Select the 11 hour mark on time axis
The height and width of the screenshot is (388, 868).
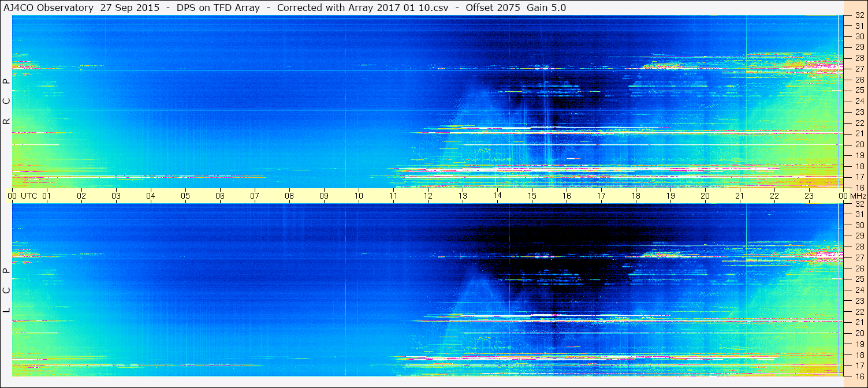[393, 196]
